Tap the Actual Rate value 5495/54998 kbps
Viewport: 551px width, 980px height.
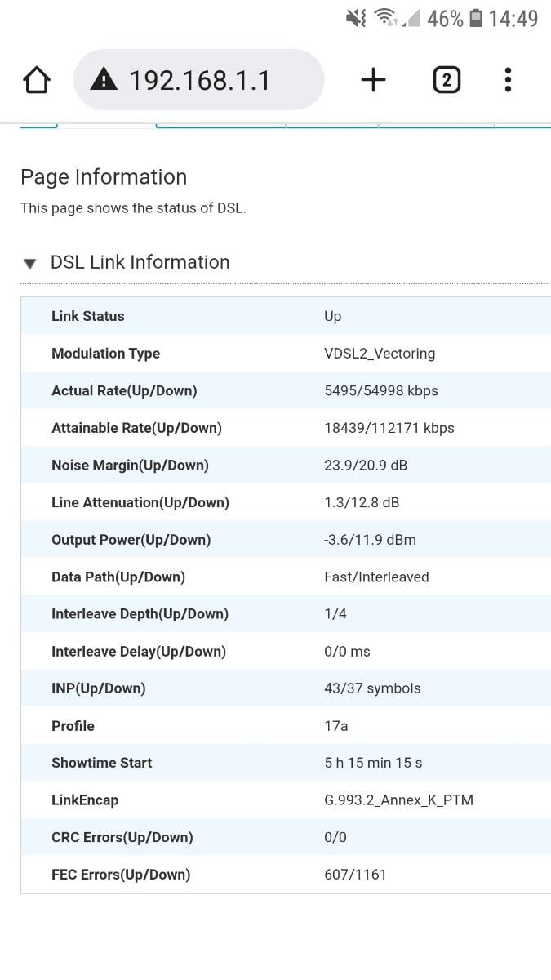point(381,391)
